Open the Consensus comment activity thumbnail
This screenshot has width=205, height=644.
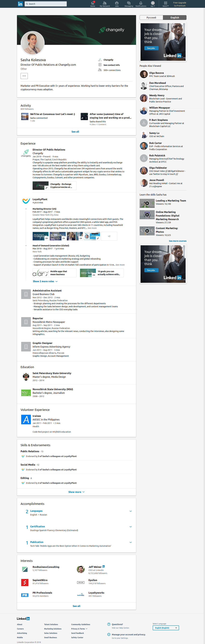point(24,117)
